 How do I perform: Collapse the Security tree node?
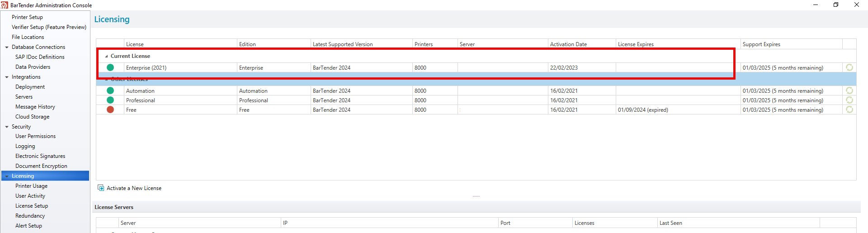pyautogui.click(x=7, y=127)
